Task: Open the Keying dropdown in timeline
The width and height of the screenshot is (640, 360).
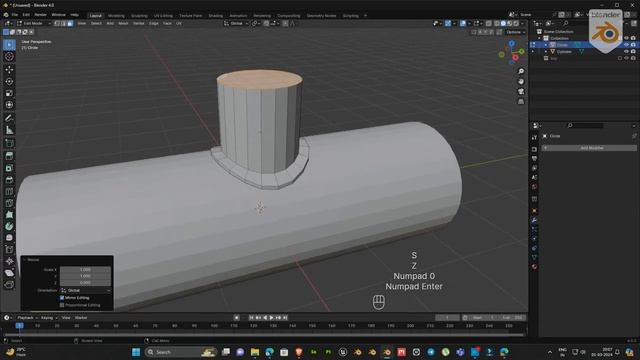Action: pos(49,318)
